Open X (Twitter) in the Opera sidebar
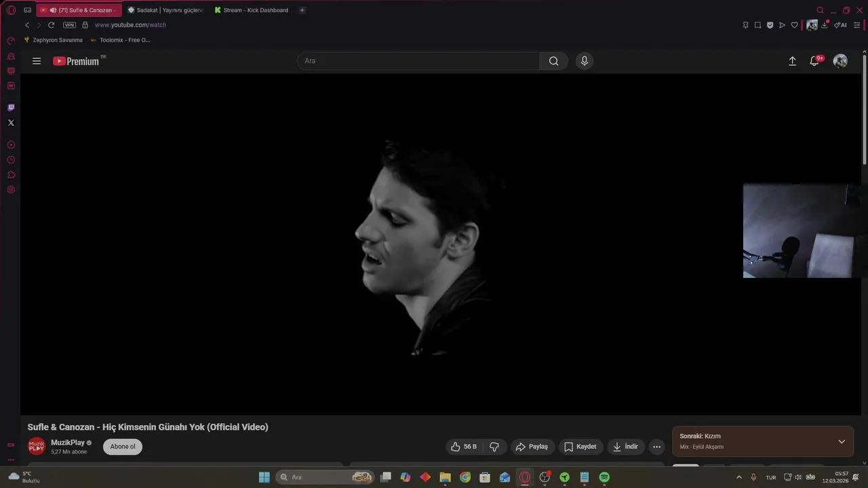Image resolution: width=868 pixels, height=488 pixels. tap(11, 123)
